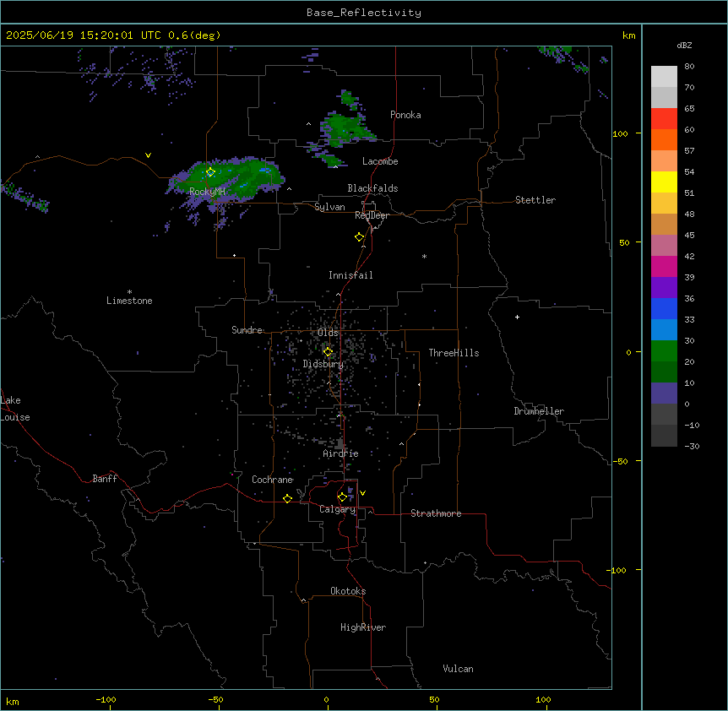Click the RockyMH label

207,191
